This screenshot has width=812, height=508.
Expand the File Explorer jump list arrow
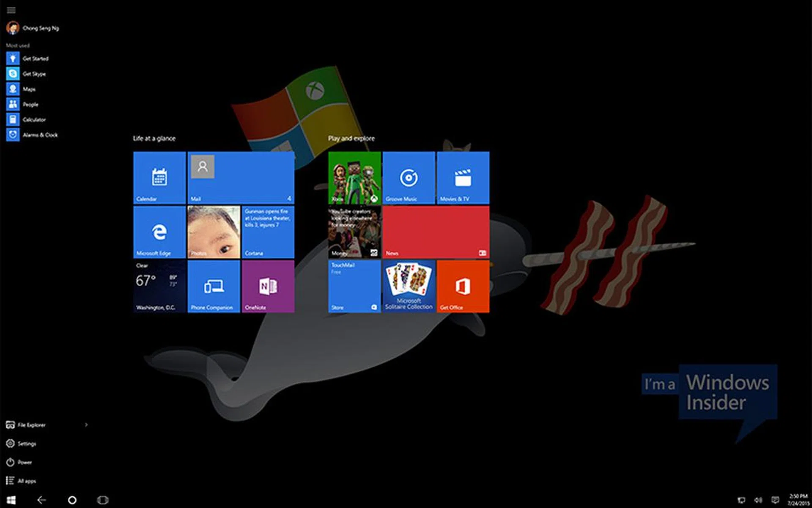(x=86, y=425)
